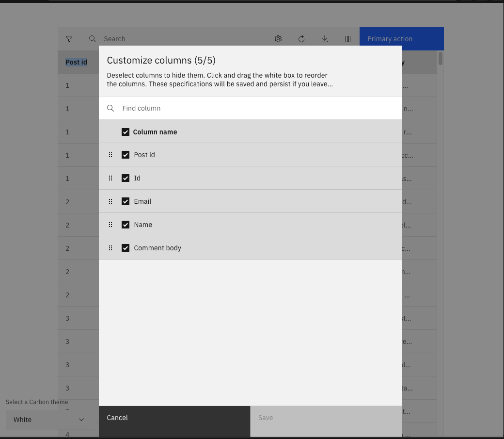504x439 pixels.
Task: Open the settings gear icon
Action: (278, 39)
